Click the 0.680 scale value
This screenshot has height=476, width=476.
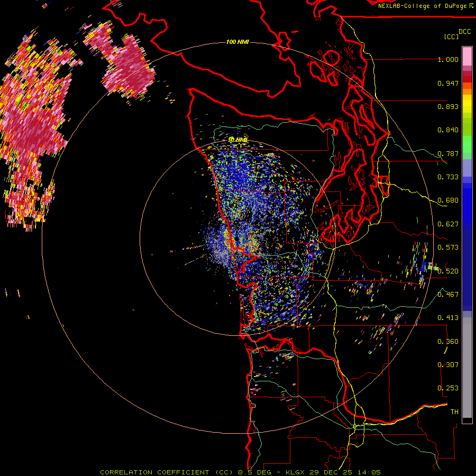click(x=448, y=200)
